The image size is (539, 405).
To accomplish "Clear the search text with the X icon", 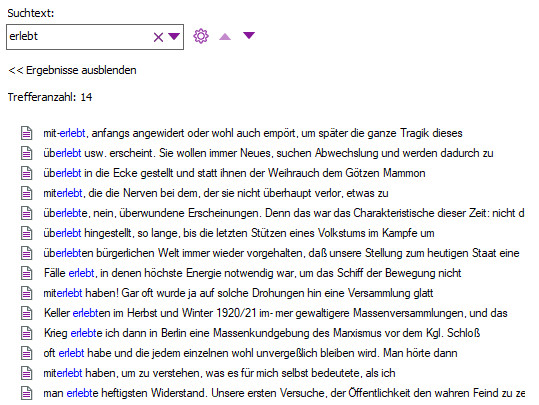I will [158, 37].
